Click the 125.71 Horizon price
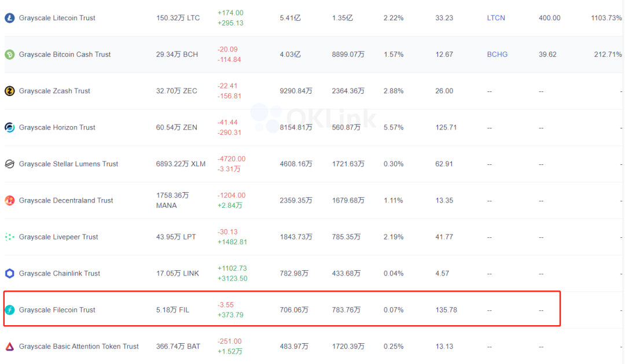Viewport: 625px width, 364px height. pos(446,127)
